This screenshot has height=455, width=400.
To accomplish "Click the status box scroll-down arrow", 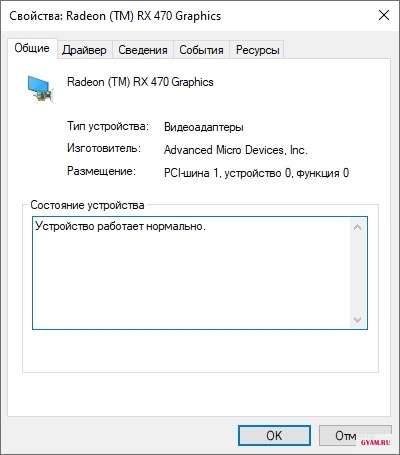I will point(357,320).
